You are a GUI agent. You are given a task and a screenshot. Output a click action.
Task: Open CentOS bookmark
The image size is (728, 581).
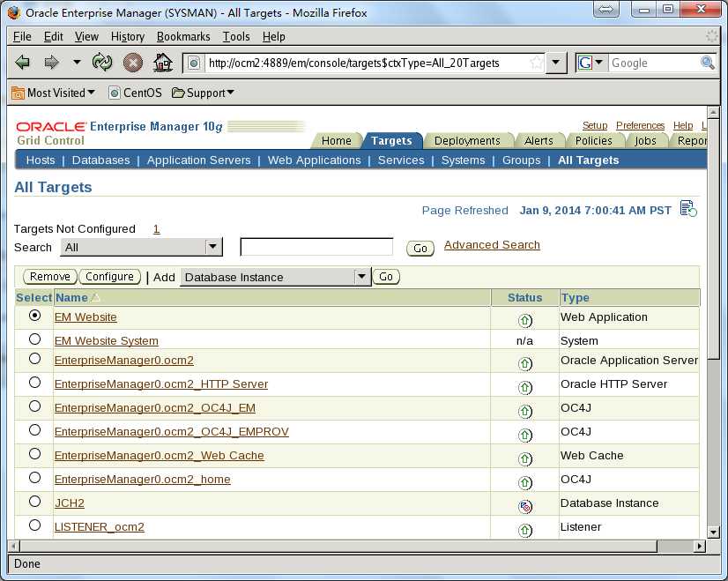click(135, 93)
